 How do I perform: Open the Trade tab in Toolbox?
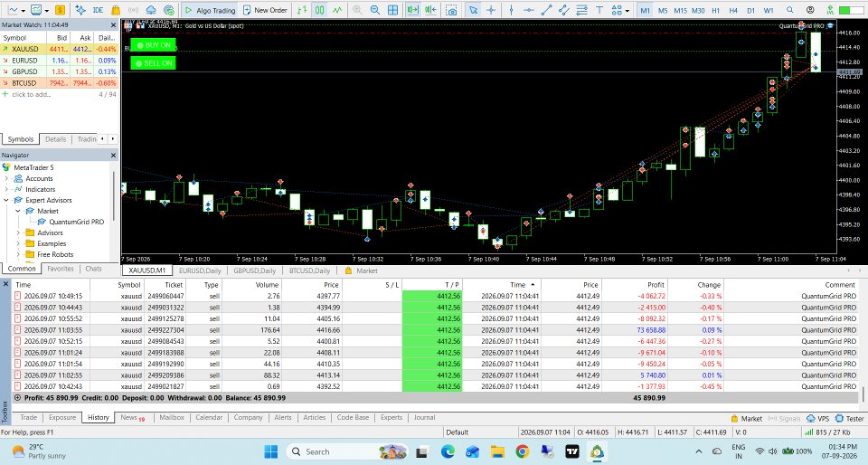(x=29, y=417)
